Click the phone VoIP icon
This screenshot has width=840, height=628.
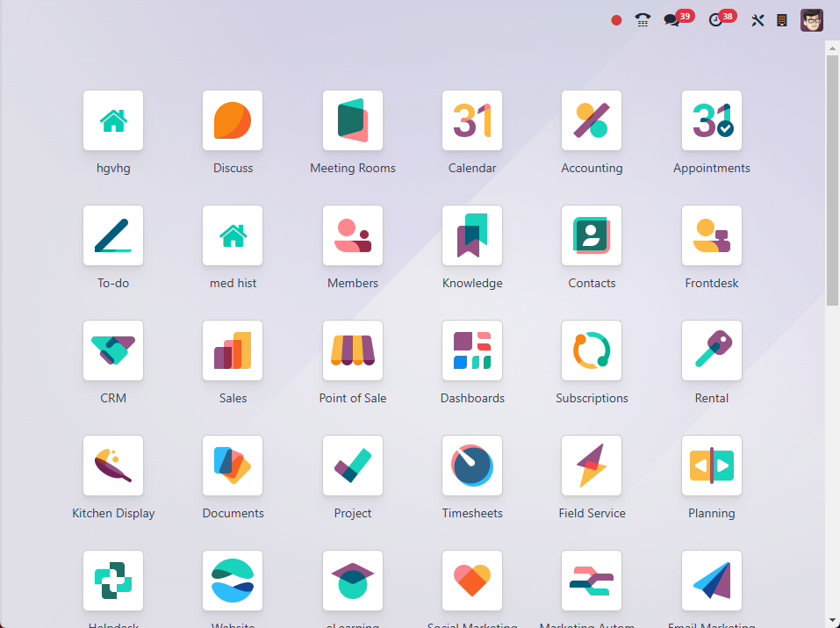tap(643, 20)
